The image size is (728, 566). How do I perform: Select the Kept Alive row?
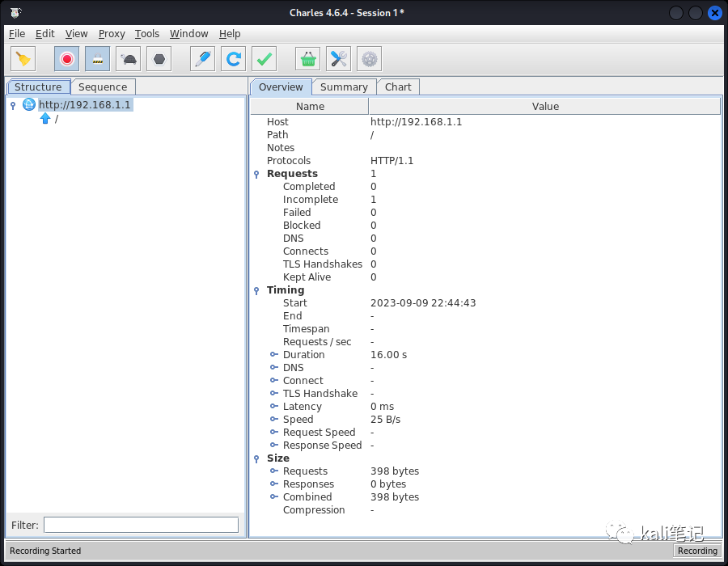(x=485, y=277)
